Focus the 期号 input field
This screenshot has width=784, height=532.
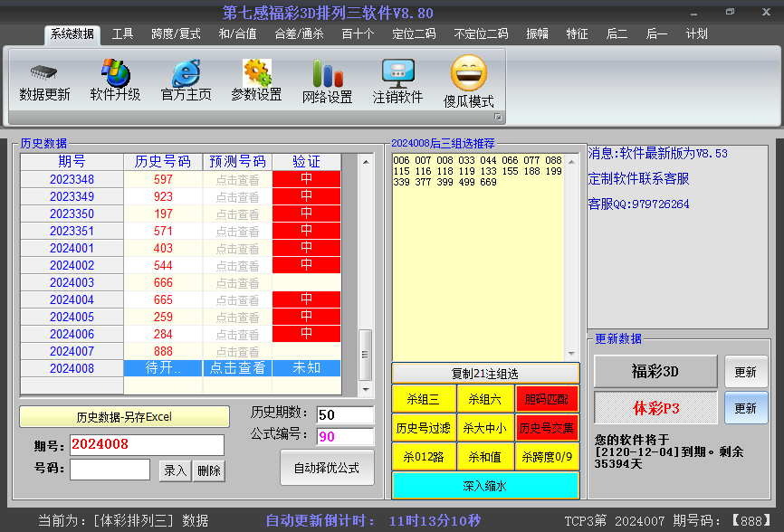click(147, 444)
